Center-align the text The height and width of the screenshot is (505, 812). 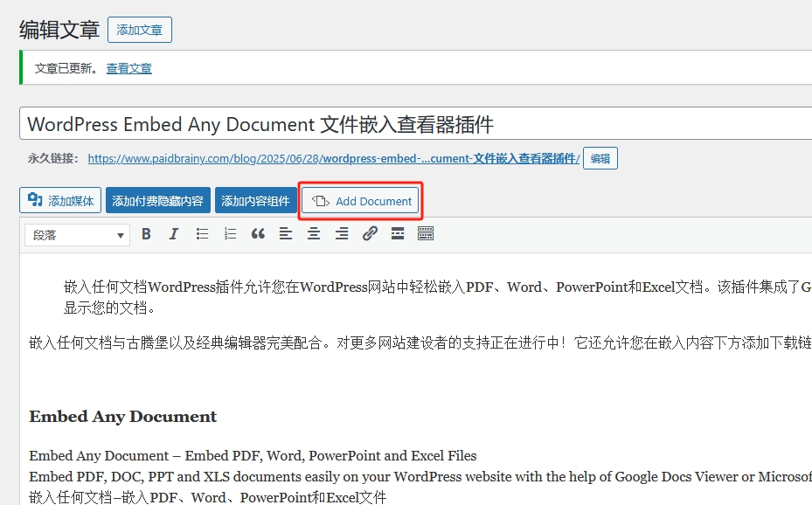click(x=314, y=234)
